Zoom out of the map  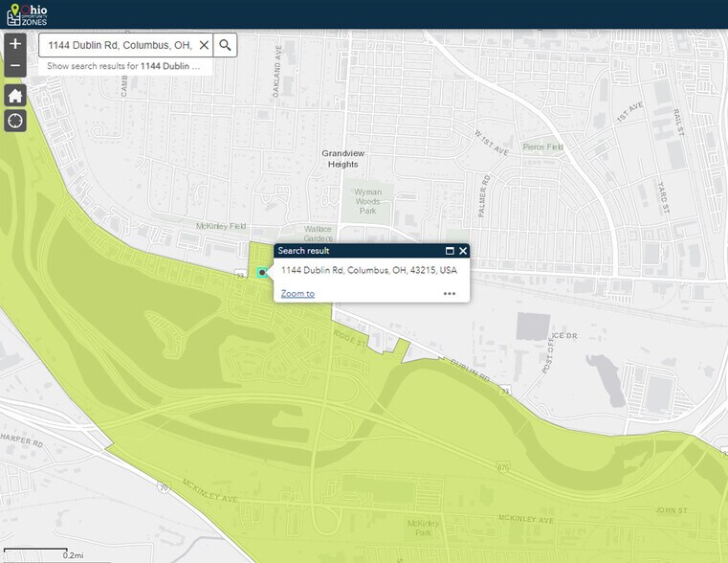pyautogui.click(x=15, y=66)
